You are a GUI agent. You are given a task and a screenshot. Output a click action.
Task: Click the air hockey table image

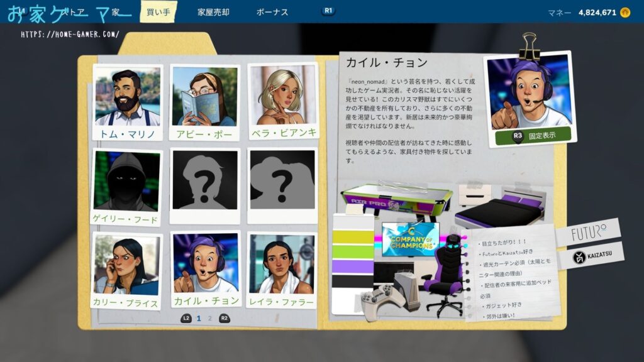397,200
